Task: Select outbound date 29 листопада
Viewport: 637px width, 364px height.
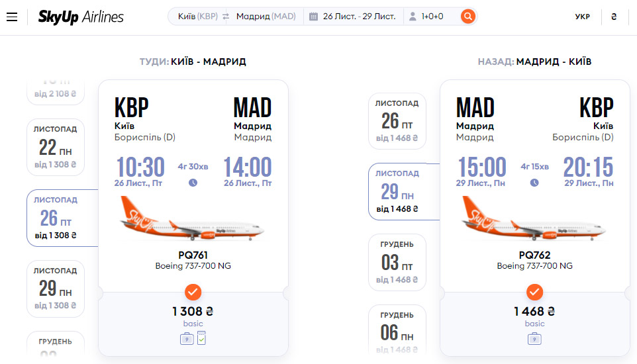Action: click(x=55, y=289)
